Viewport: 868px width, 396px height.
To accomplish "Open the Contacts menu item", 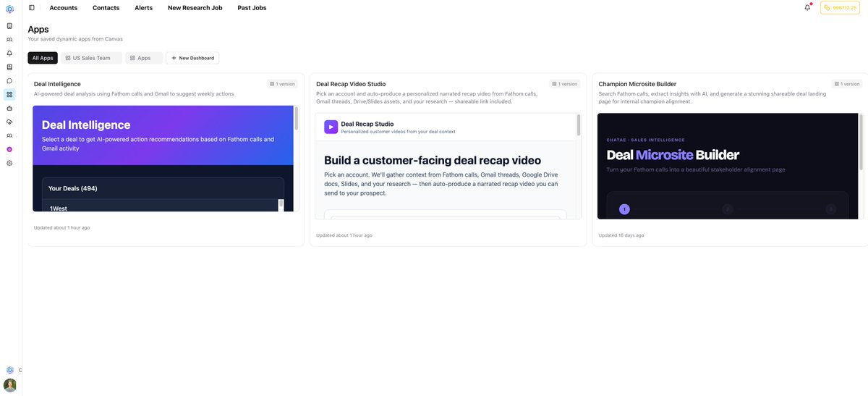I will click(x=106, y=7).
